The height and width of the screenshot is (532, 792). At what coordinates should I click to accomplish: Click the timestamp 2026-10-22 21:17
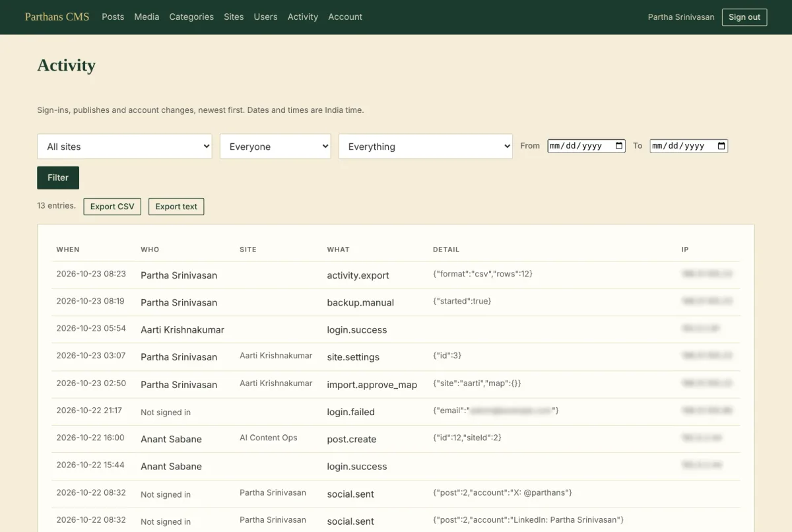pyautogui.click(x=89, y=410)
